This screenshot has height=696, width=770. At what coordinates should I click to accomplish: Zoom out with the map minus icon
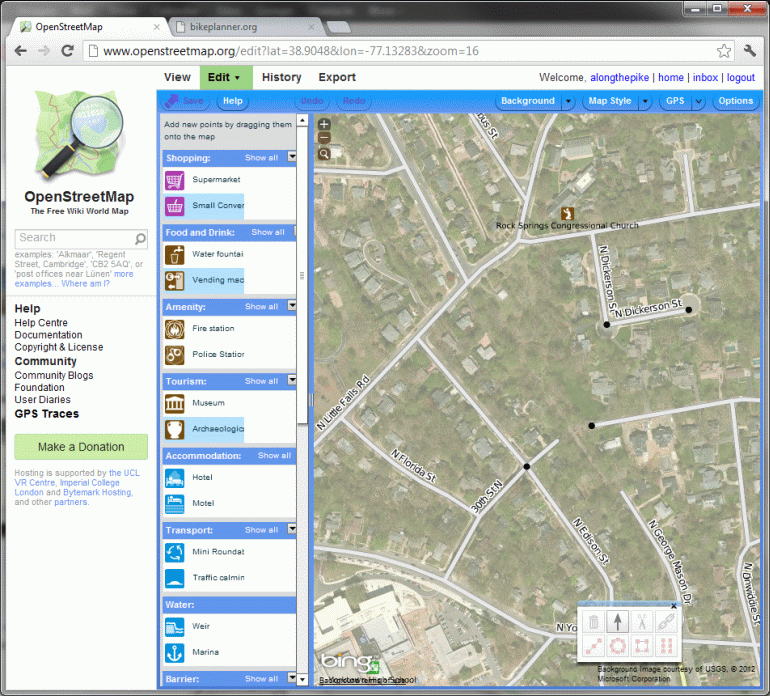(x=324, y=138)
